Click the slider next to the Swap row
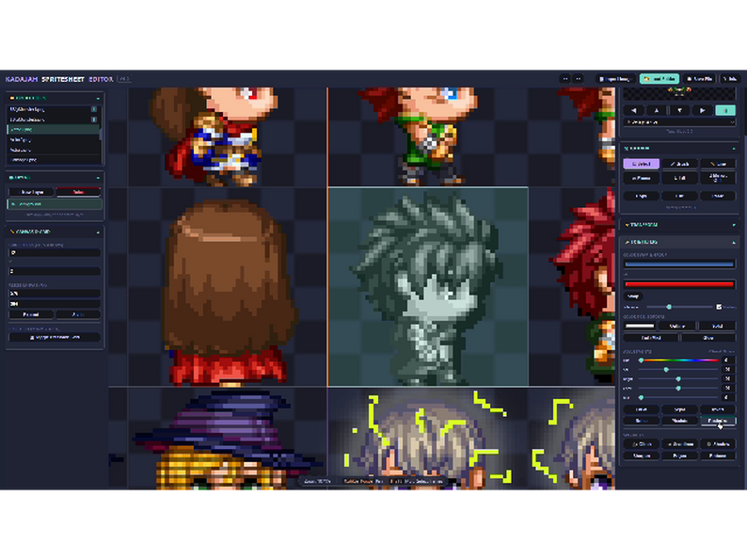747x560 pixels. [x=680, y=307]
